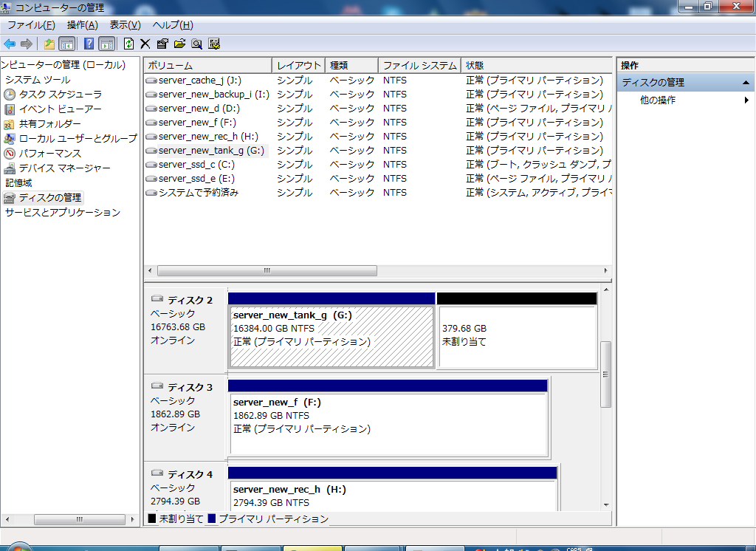Sort list by ファイル システム column header
756x551 pixels.
click(419, 66)
